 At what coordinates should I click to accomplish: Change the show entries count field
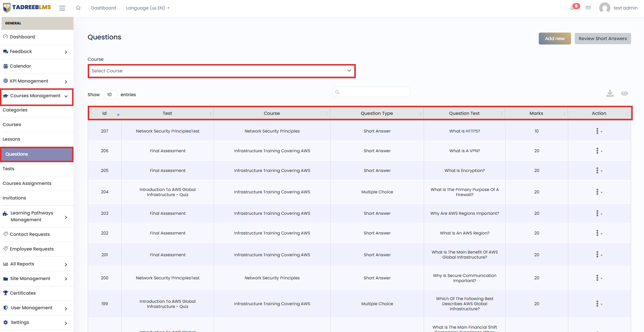(111, 95)
